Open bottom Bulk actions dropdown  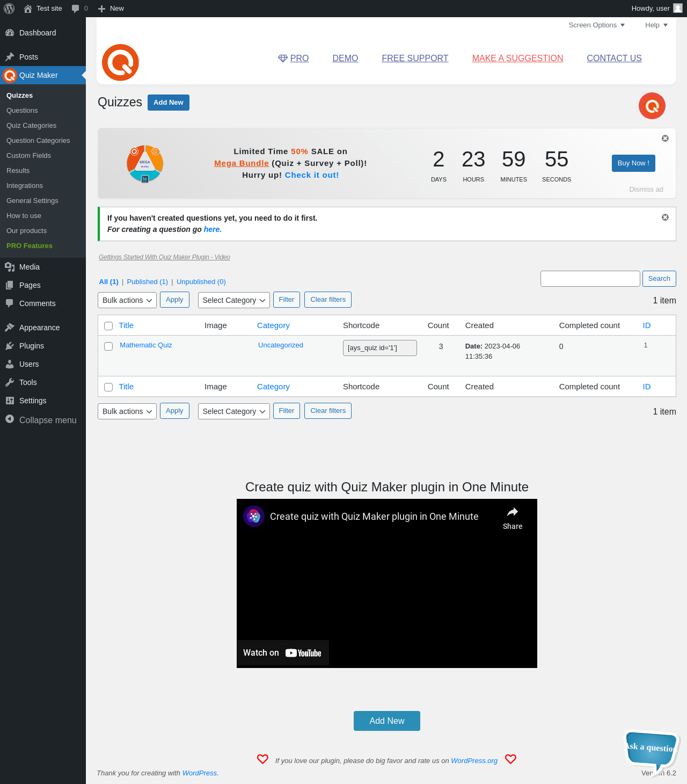click(127, 411)
